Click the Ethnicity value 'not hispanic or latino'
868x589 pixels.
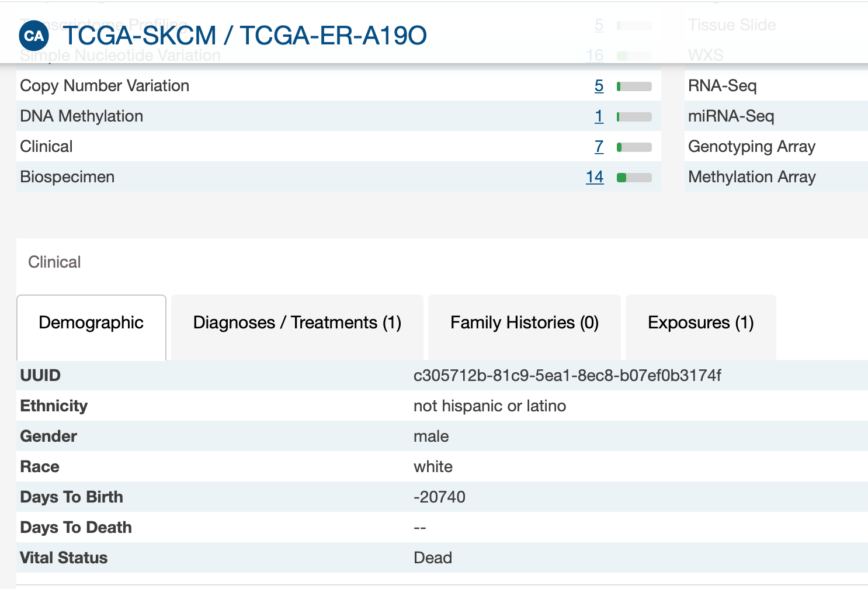[x=489, y=406]
